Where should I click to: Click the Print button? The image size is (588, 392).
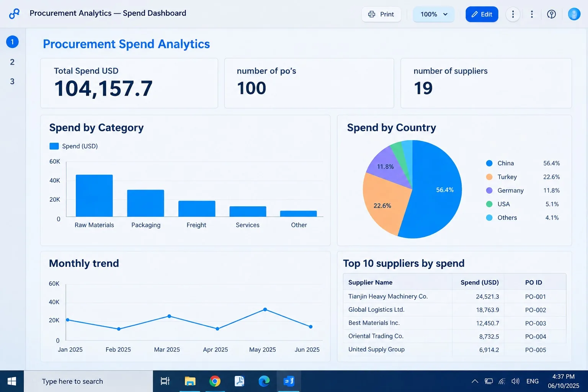(381, 14)
